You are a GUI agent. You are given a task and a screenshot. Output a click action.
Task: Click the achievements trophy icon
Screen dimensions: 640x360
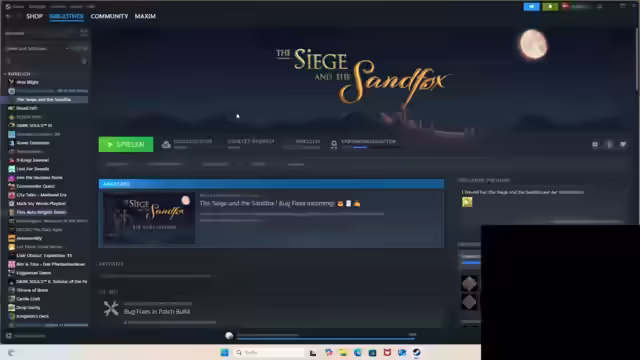coord(333,144)
